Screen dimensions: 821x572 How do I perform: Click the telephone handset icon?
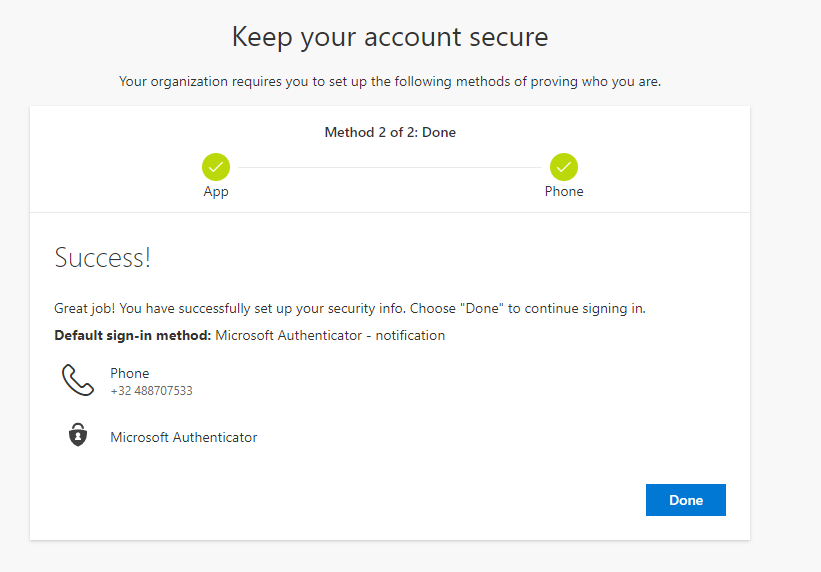77,380
